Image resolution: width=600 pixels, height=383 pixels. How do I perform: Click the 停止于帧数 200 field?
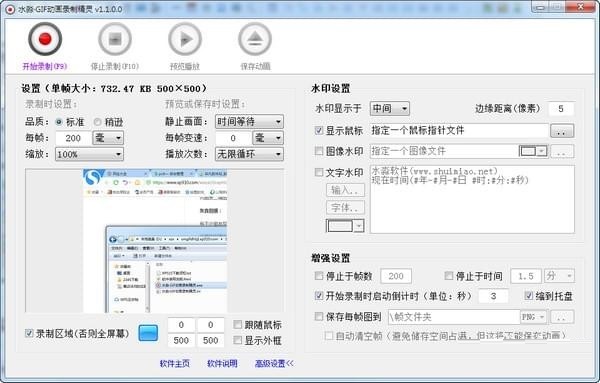click(396, 276)
